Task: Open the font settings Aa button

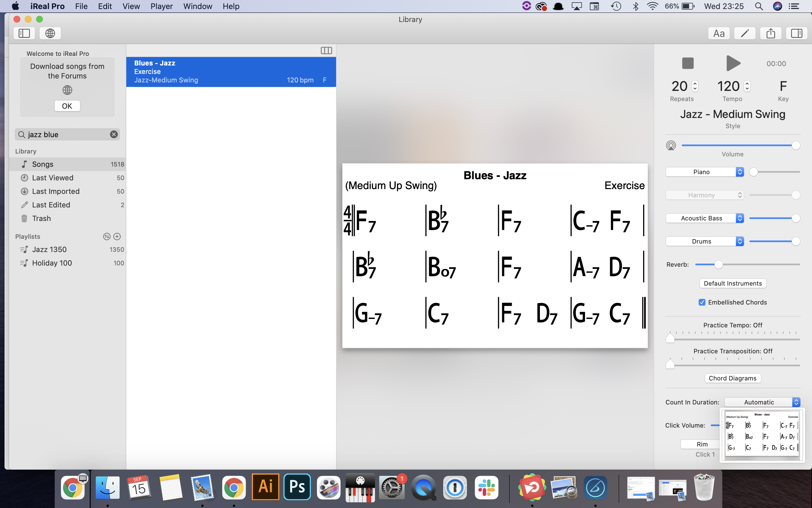Action: point(719,33)
